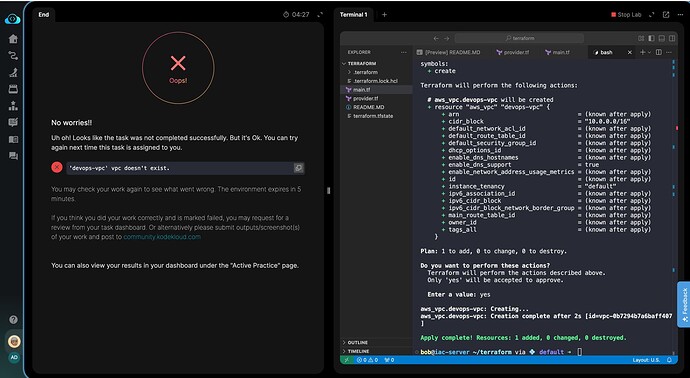Click the 'Plan: 1 to add' line
The height and width of the screenshot is (378, 690).
coord(494,251)
